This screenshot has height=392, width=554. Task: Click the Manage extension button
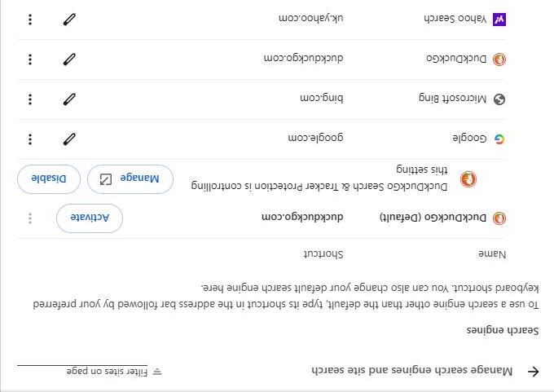(x=130, y=179)
